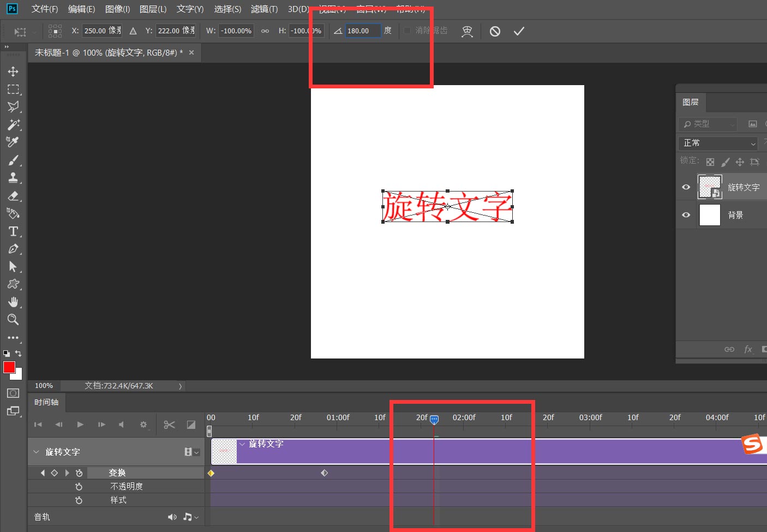The width and height of the screenshot is (767, 532).
Task: Select the Brush tool
Action: (x=14, y=160)
